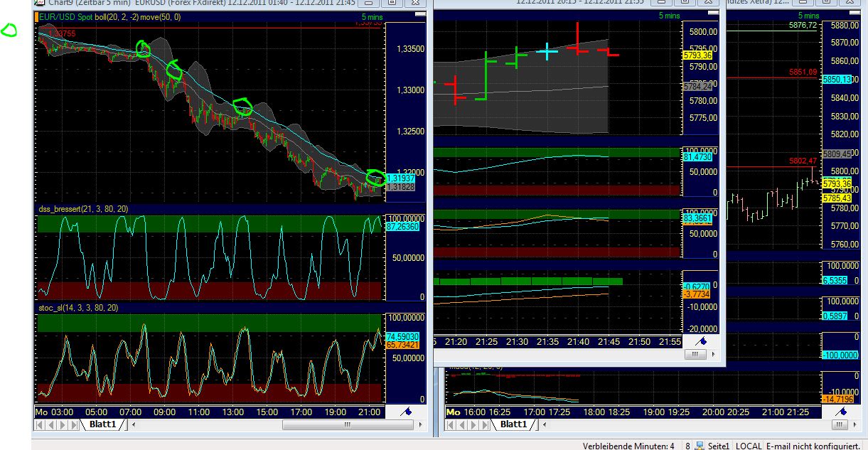868x450 pixels.
Task: Click the EUR/USD Spot boll indicator label
Action: [x=109, y=17]
